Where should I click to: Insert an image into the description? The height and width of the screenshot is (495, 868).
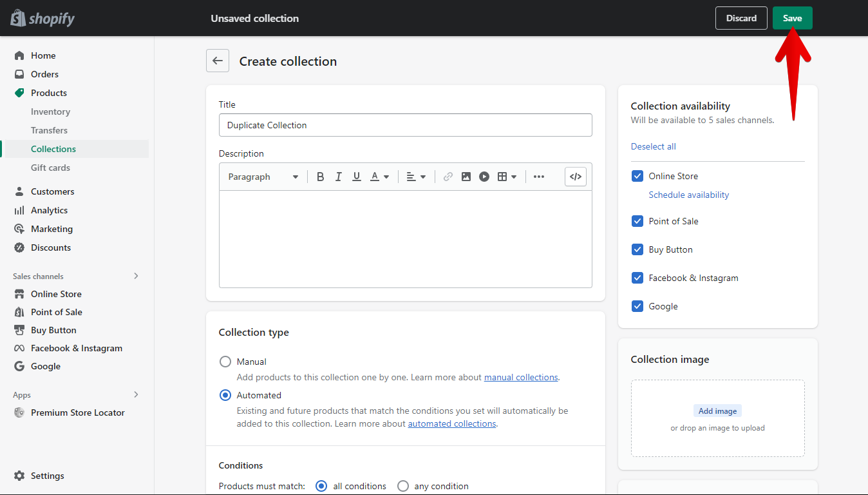click(466, 176)
